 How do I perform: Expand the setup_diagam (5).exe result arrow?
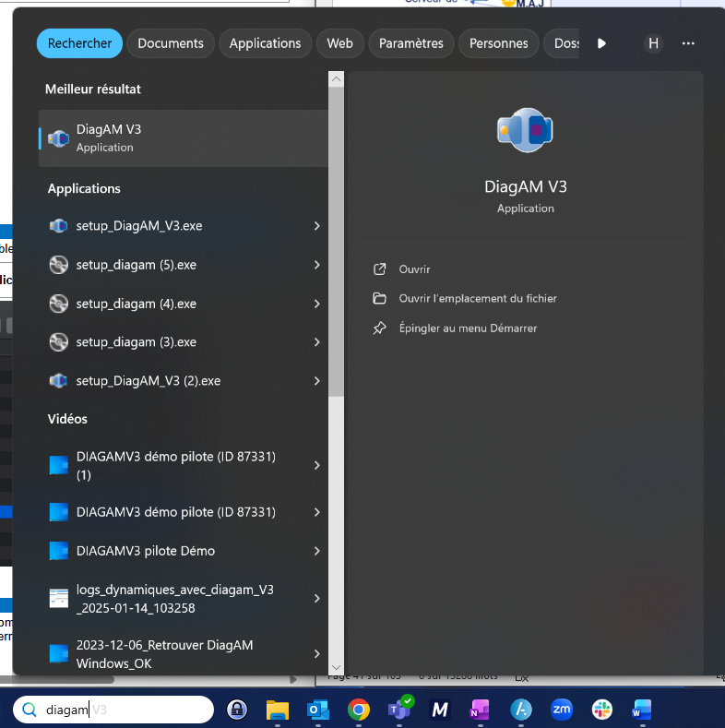316,265
